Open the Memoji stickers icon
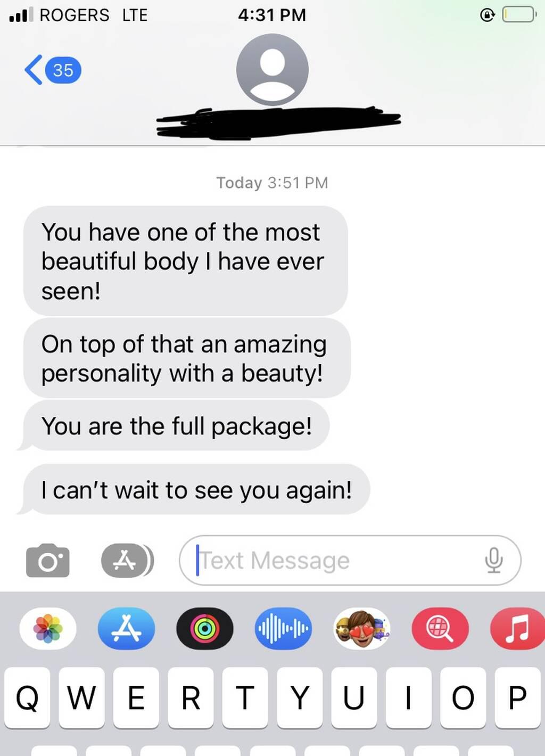Viewport: 545px width, 756px height. tap(362, 629)
